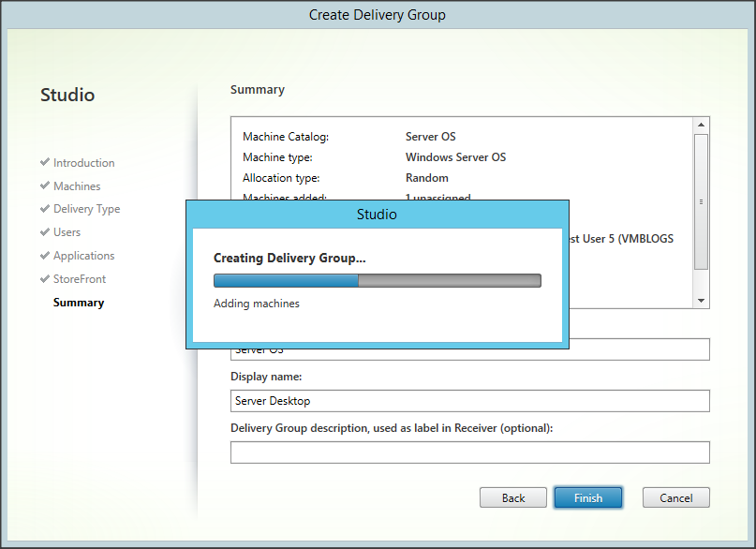Click the checkmark icon beside Users

point(45,231)
